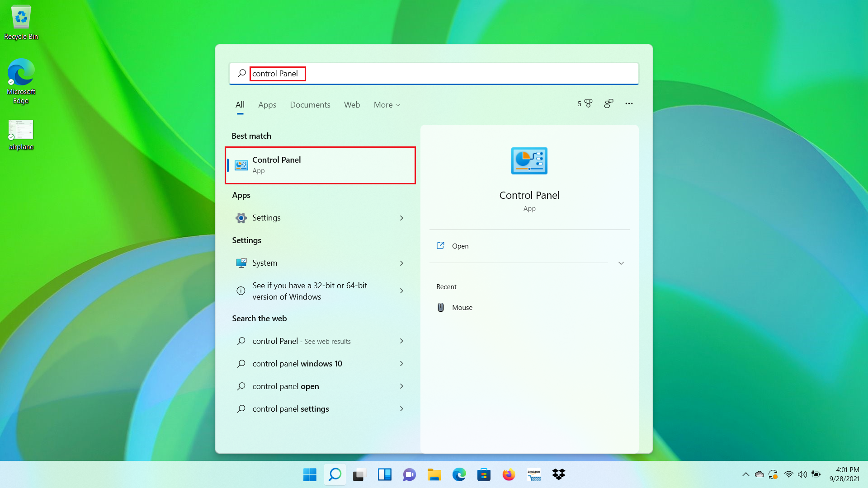Switch to the All search tab

[x=240, y=105]
